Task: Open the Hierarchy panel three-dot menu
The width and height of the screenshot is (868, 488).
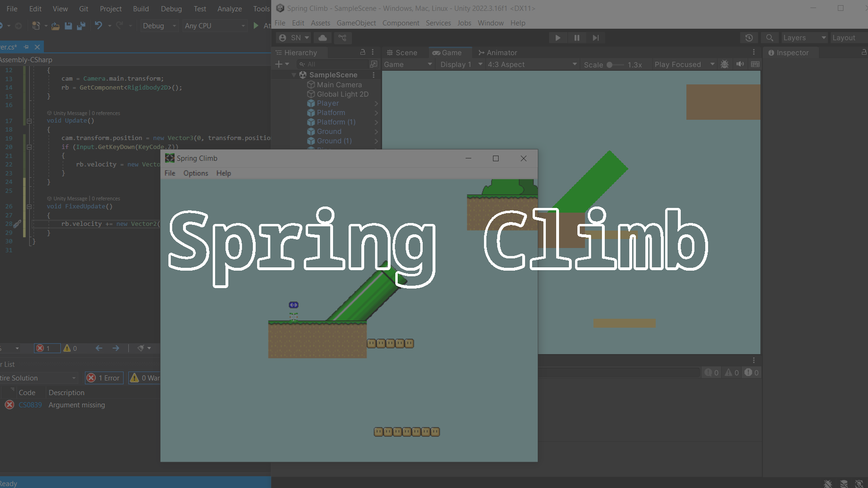Action: pyautogui.click(x=373, y=52)
